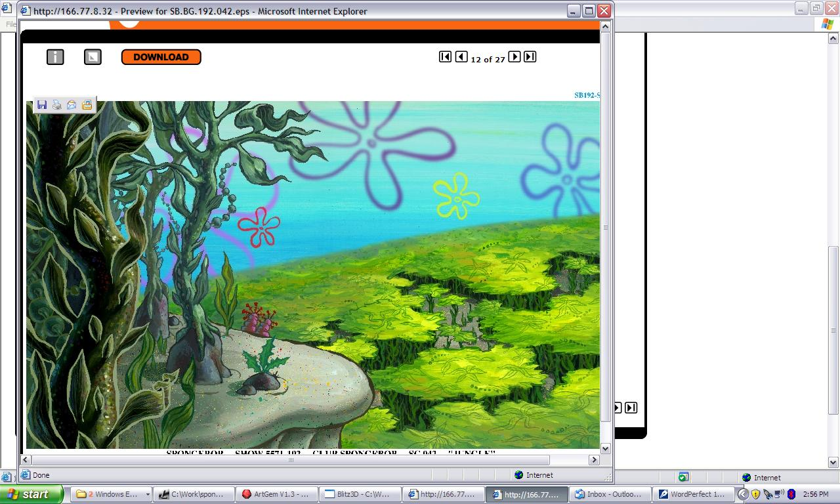This screenshot has height=504, width=840.
Task: Advance to the next preview image
Action: pos(514,57)
